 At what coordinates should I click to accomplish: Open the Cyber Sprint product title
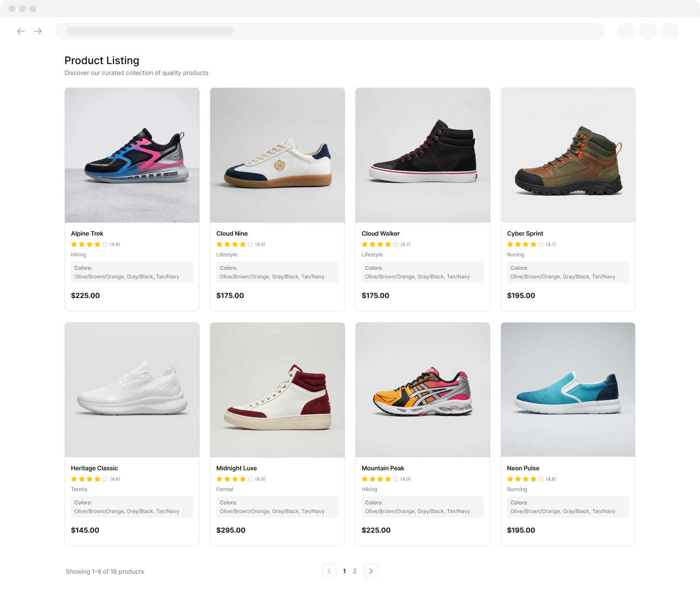pos(525,233)
